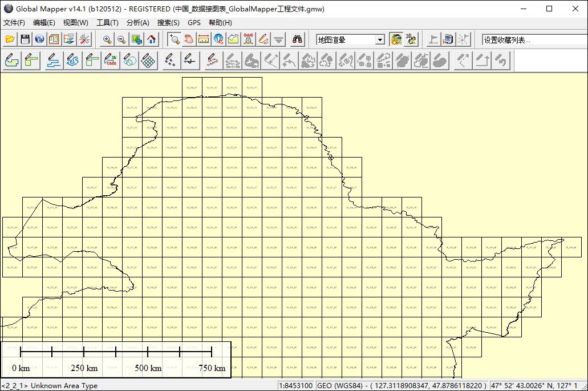Screen dimensions: 588x391
Task: Toggle hill shading sun icon
Action: pyautogui.click(x=396, y=39)
